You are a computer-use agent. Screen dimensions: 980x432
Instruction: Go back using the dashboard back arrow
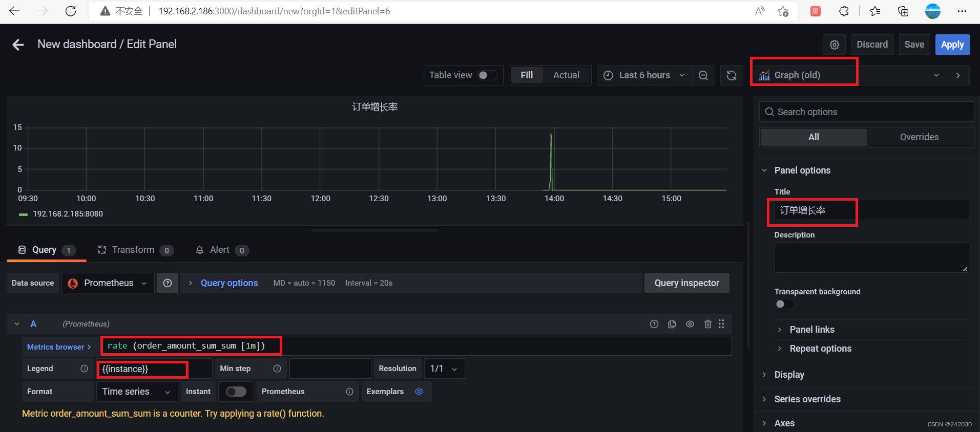[18, 45]
